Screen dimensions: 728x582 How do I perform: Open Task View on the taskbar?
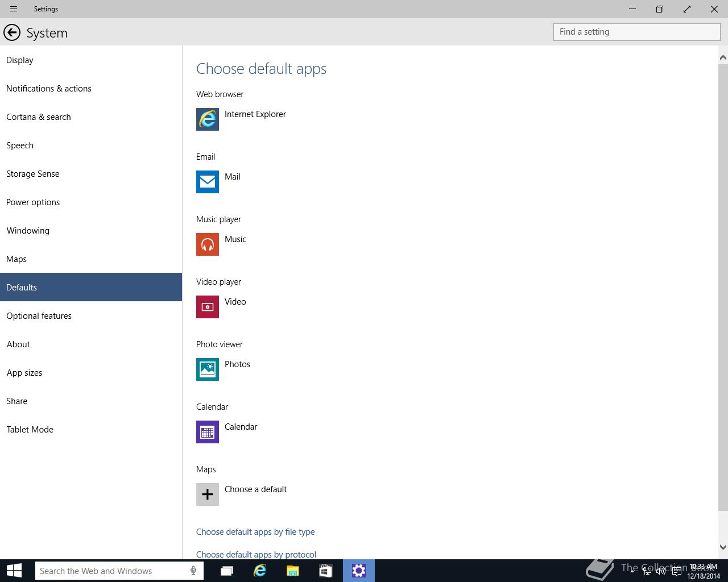227,571
